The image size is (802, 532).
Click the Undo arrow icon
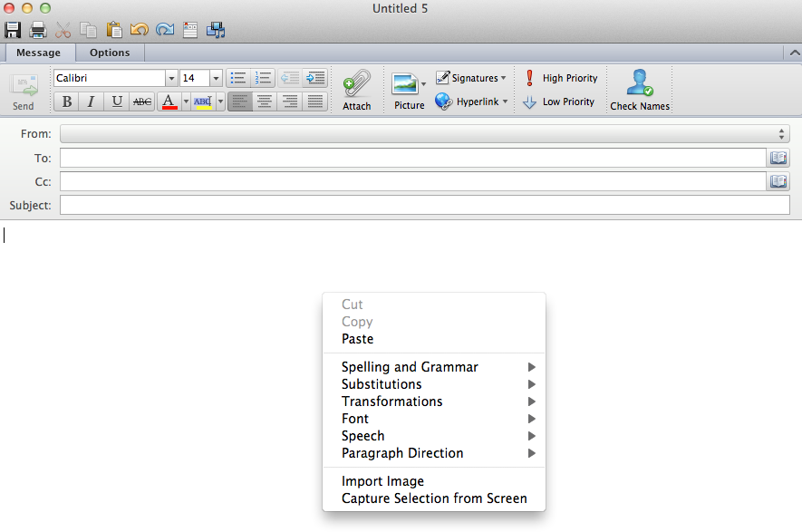139,30
